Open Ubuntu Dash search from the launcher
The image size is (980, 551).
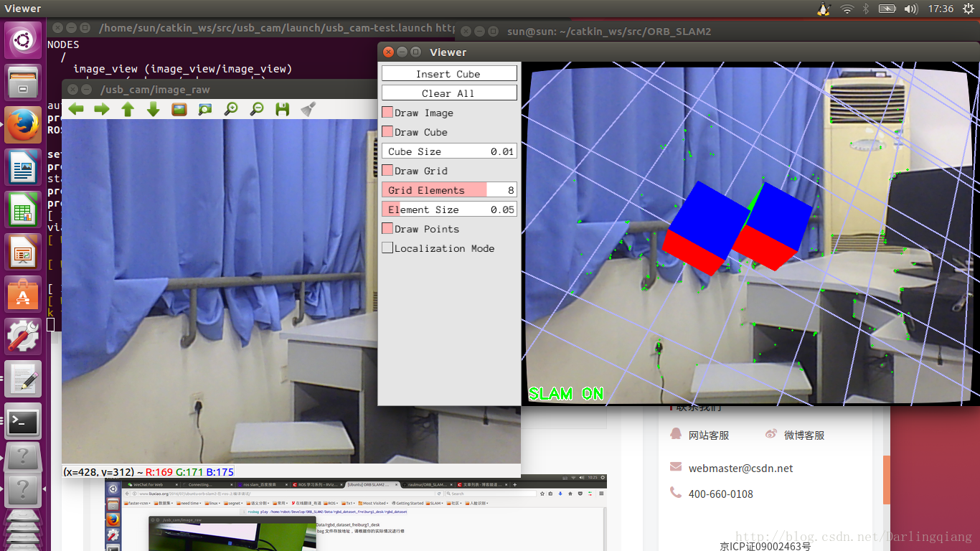[x=23, y=40]
